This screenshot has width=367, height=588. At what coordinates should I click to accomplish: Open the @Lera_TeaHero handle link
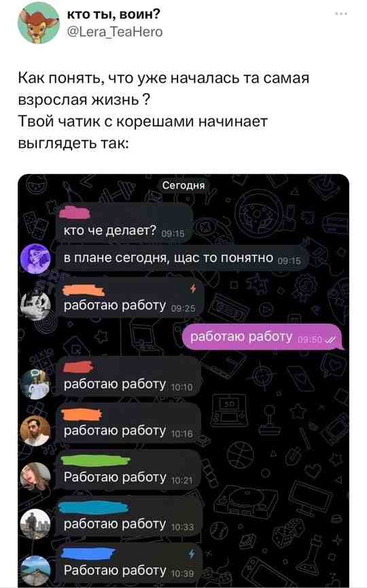click(115, 32)
